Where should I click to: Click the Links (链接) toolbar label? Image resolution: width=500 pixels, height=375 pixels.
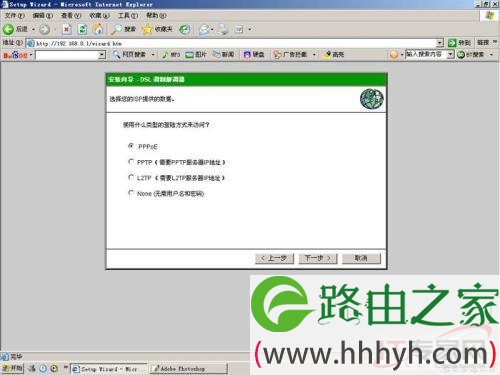pos(483,43)
